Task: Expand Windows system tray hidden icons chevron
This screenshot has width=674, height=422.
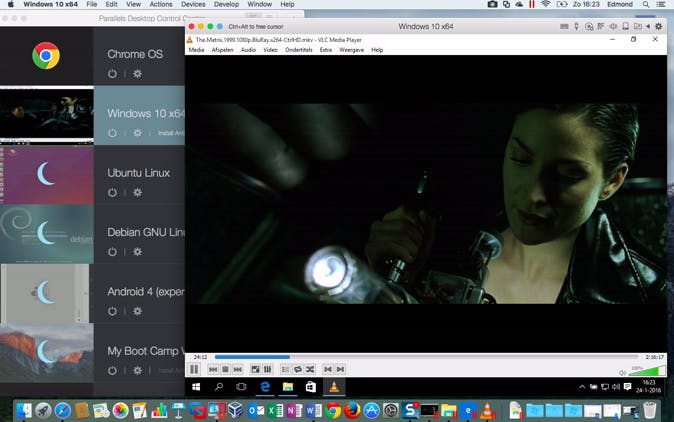Action: click(582, 387)
